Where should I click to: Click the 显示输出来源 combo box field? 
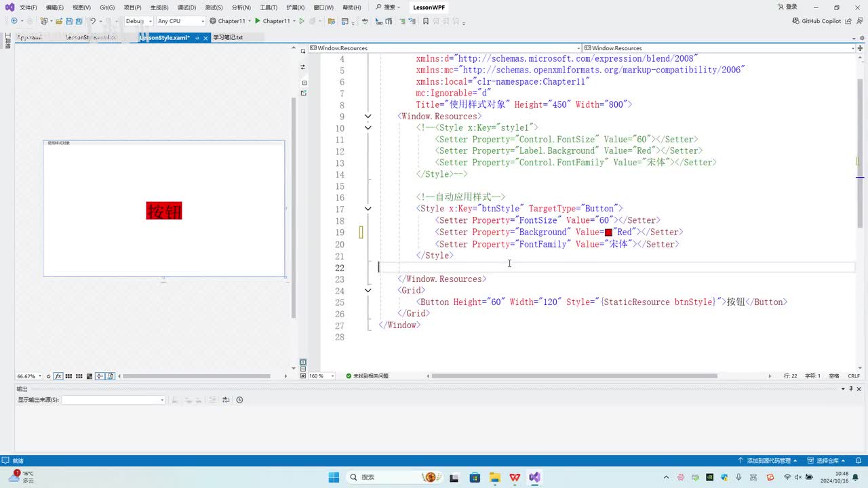click(x=113, y=400)
